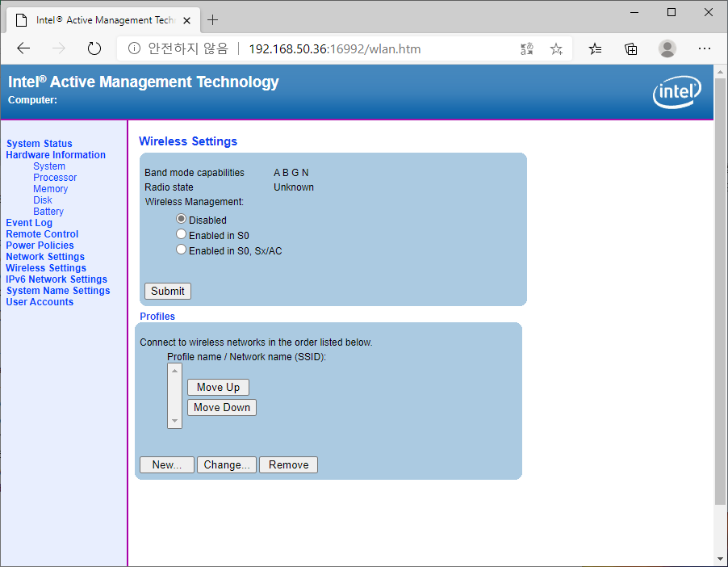Maximize the browser window
The image size is (728, 567).
[x=672, y=13]
